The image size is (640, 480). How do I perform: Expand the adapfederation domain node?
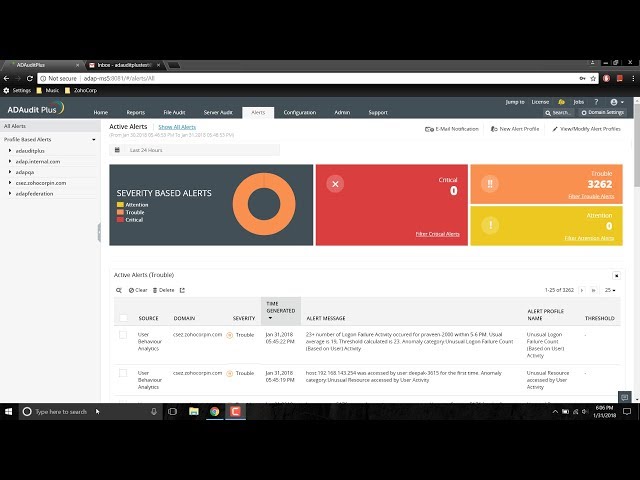[10, 193]
